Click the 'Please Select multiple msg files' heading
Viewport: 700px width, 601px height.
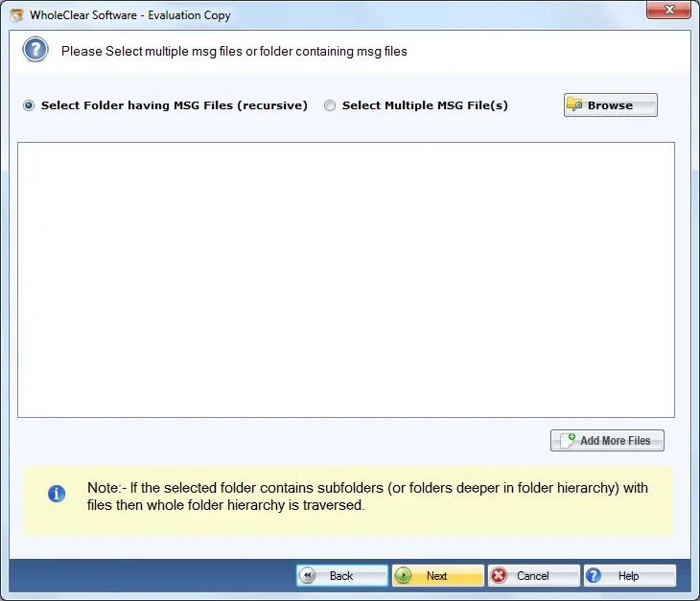tap(234, 52)
